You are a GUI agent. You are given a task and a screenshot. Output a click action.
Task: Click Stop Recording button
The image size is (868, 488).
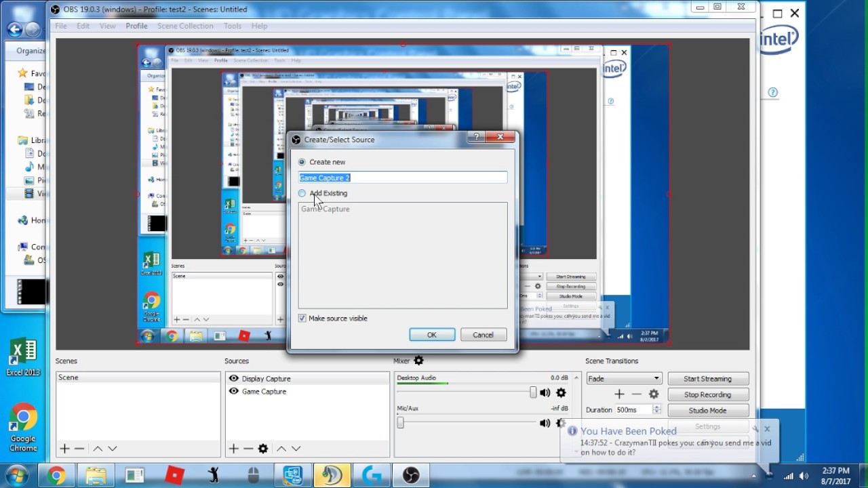click(708, 394)
